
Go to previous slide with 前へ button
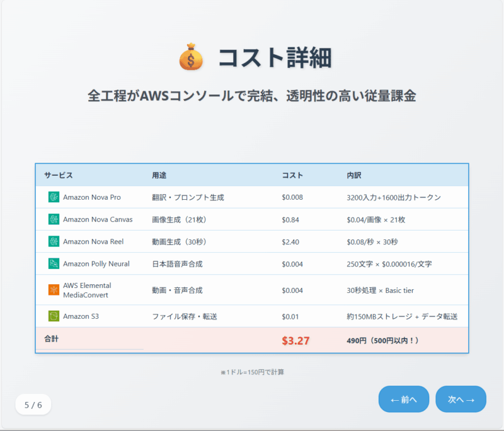coord(404,399)
